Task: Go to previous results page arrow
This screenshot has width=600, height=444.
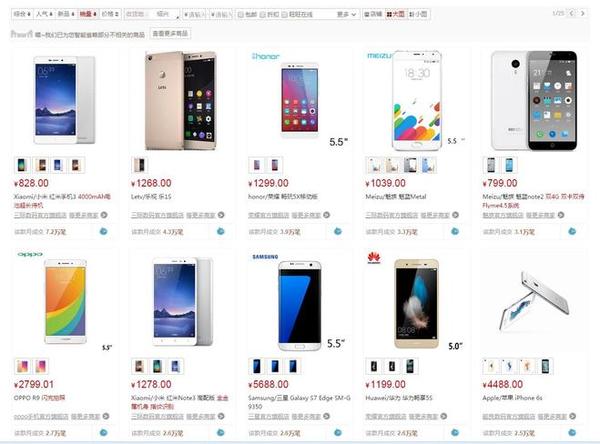Action: point(571,13)
